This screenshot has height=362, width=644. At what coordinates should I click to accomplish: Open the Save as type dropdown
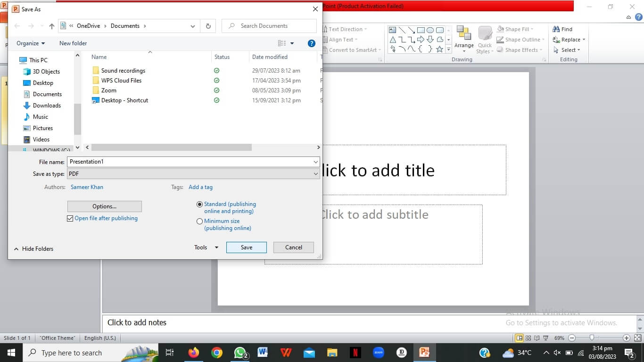pyautogui.click(x=316, y=173)
